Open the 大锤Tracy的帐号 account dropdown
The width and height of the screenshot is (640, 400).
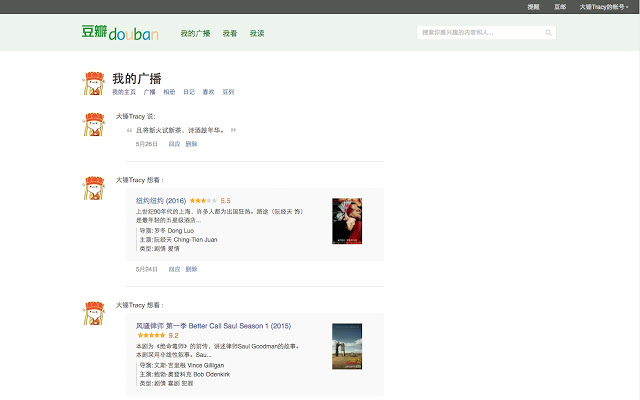[x=604, y=7]
